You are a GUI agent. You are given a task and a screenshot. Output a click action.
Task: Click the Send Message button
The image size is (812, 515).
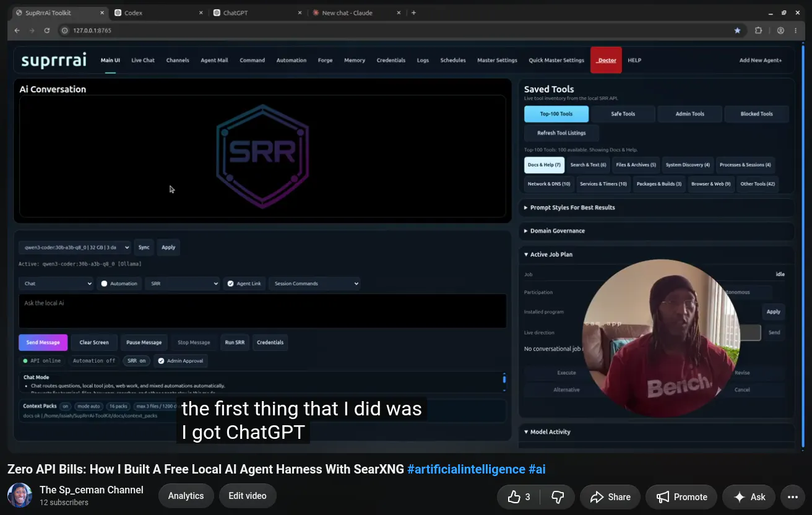tap(43, 342)
